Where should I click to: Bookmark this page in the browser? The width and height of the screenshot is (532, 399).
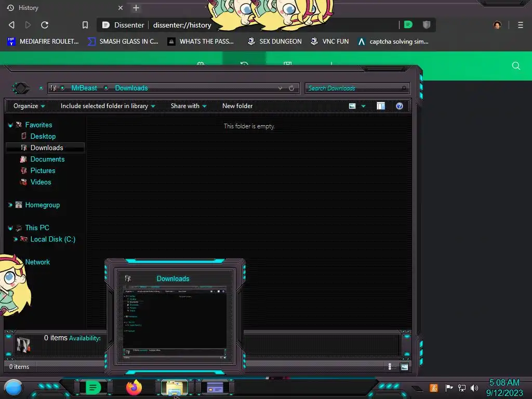coord(85,25)
